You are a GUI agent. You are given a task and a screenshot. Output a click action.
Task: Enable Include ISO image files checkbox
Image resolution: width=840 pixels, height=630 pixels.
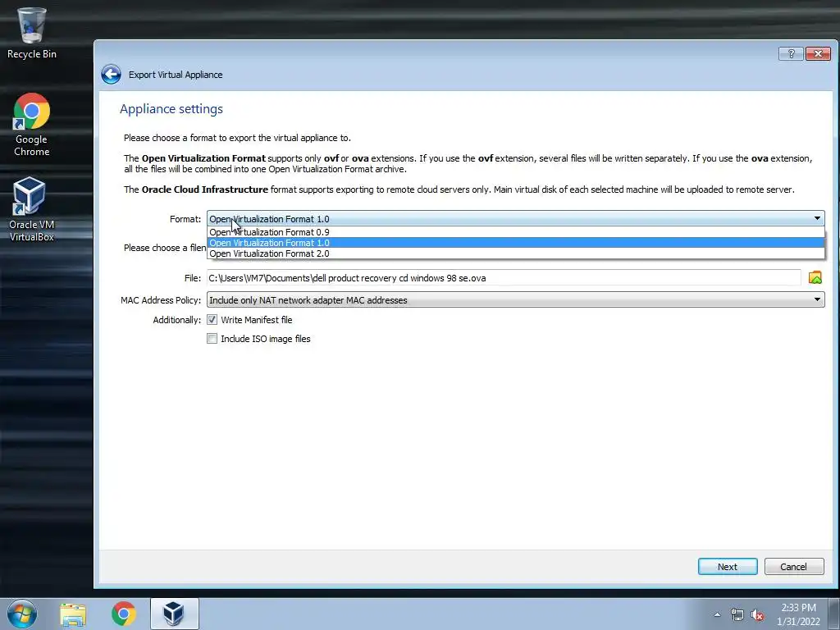click(x=212, y=339)
